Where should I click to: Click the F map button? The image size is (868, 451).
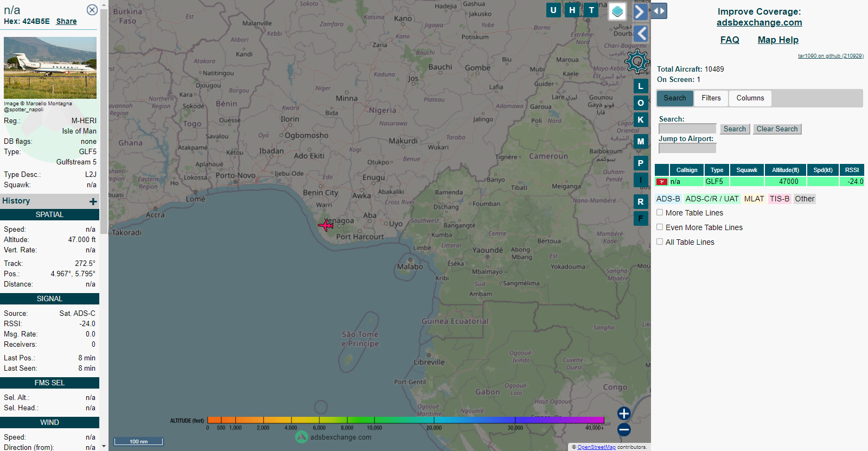[641, 218]
